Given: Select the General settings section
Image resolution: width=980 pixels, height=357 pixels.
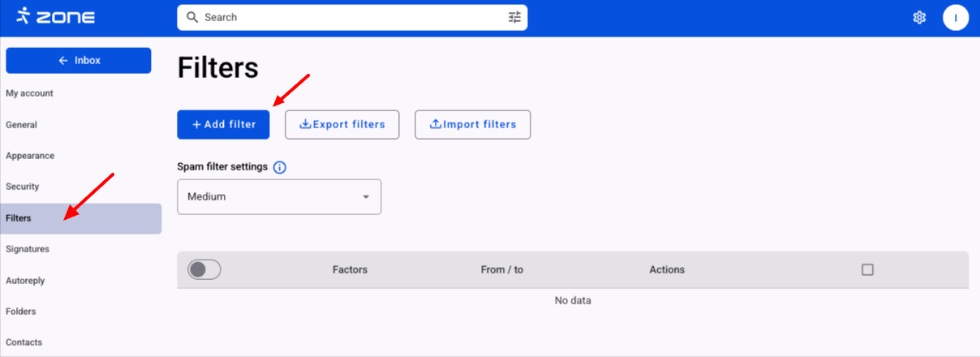Looking at the screenshot, I should tap(21, 125).
